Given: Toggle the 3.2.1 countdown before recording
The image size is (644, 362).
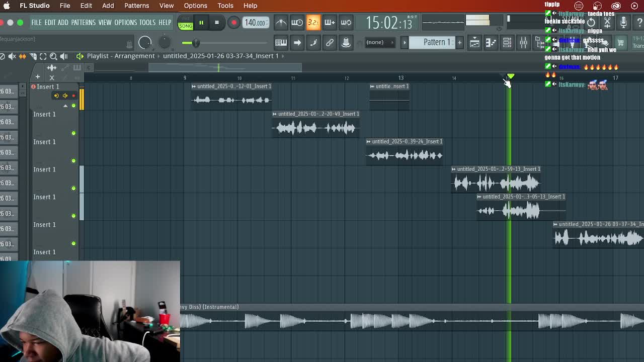Looking at the screenshot, I should pyautogui.click(x=313, y=23).
